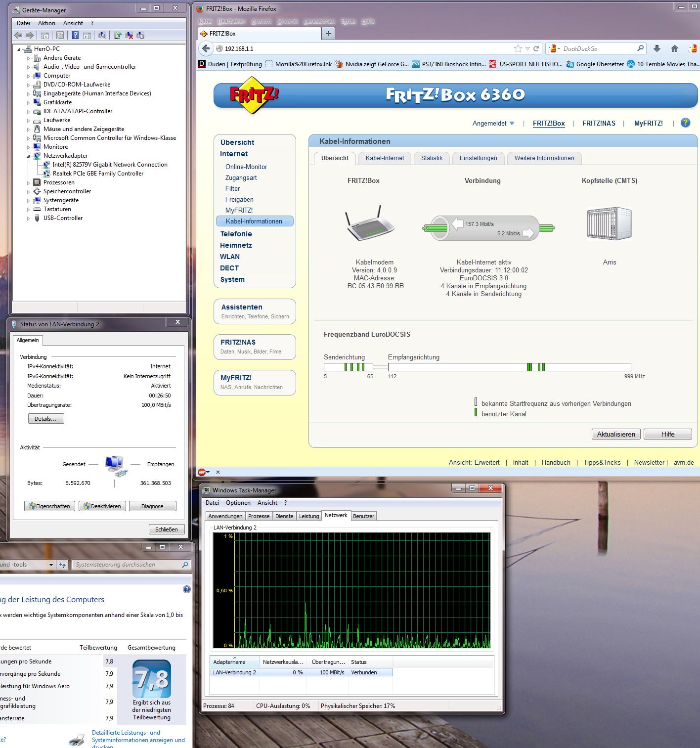Viewport: 700px width, 748px height.
Task: Open the Duden Textprüfung bookmark
Action: (x=230, y=64)
